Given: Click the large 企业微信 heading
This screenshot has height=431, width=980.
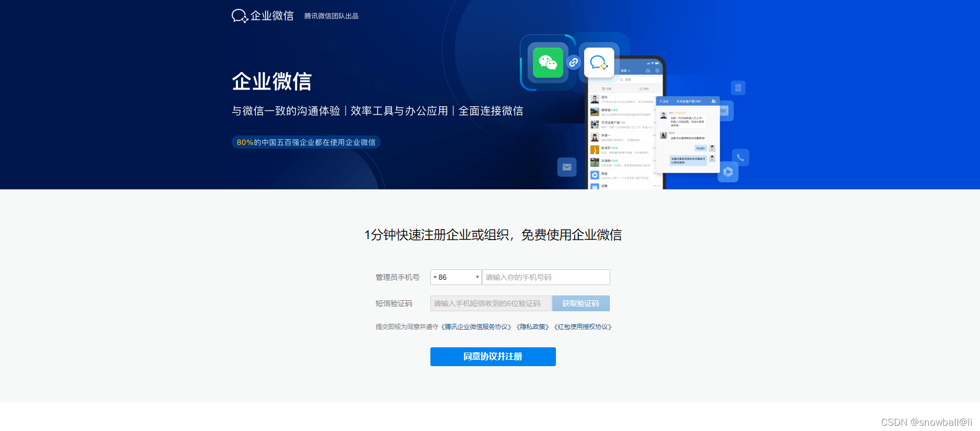Looking at the screenshot, I should pyautogui.click(x=272, y=82).
